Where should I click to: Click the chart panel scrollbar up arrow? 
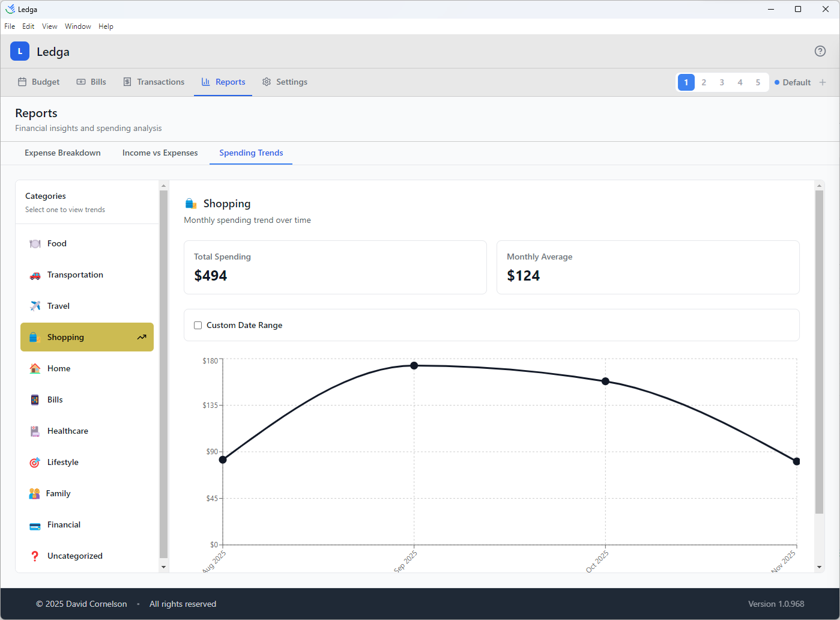pos(819,186)
